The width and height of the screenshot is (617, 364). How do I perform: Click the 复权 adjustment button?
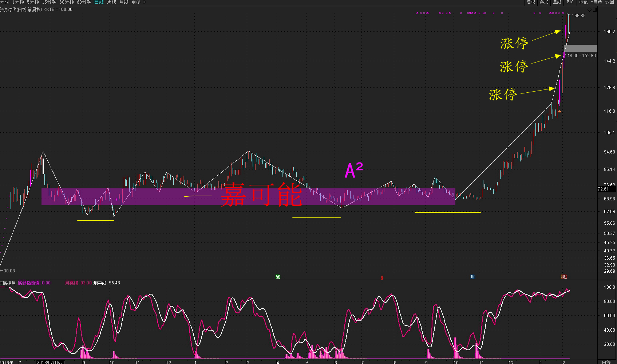pos(531,2)
